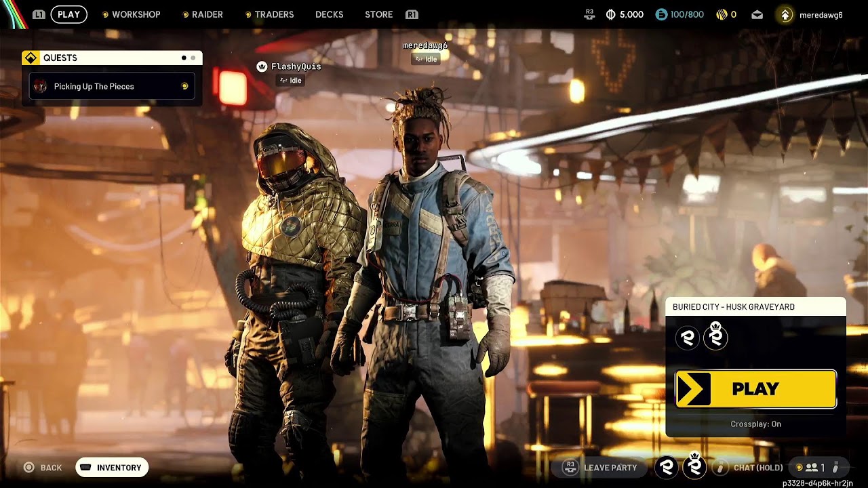The width and height of the screenshot is (868, 488).
Task: Click the FlashyQuis player name tag
Action: (x=296, y=66)
